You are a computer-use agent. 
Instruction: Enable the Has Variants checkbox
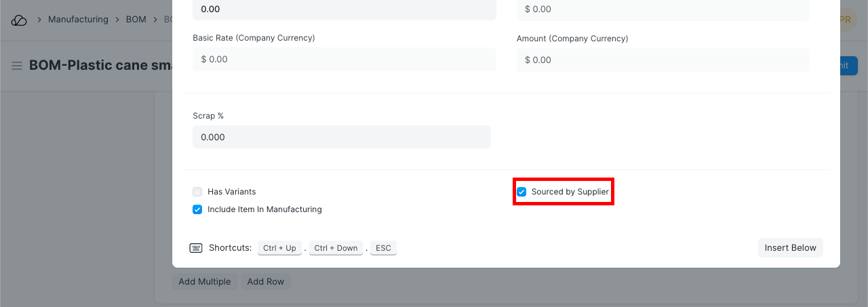tap(197, 192)
